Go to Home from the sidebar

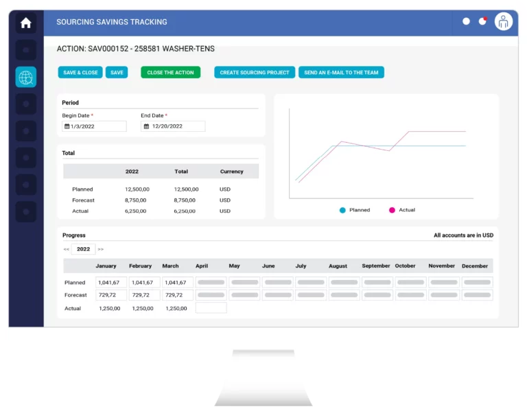pos(26,23)
